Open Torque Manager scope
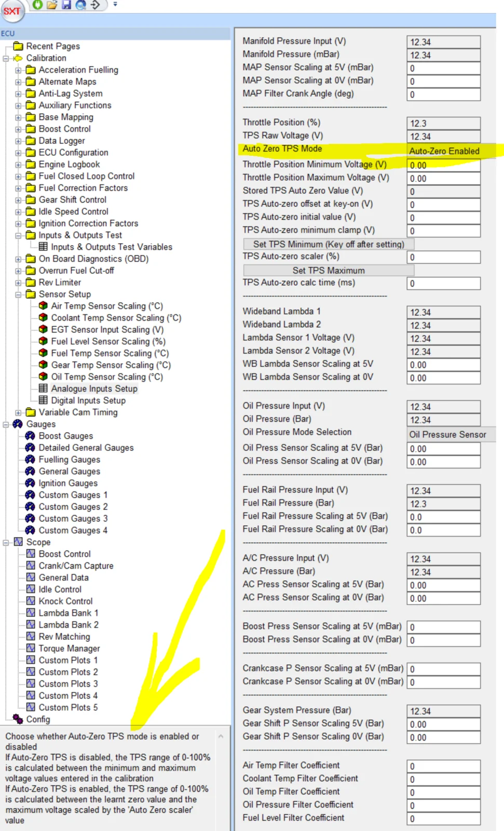Viewport: 504px width, 831px height. pos(70,648)
